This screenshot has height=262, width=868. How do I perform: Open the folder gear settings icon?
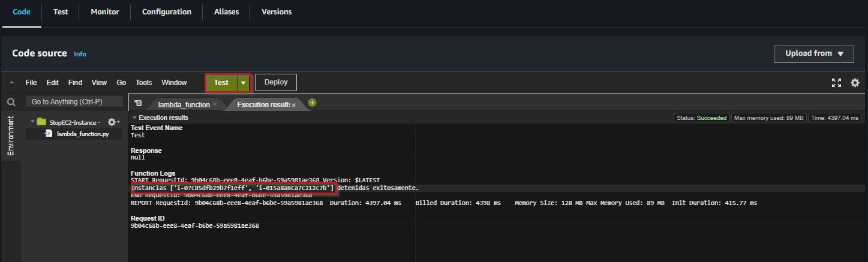[112, 122]
